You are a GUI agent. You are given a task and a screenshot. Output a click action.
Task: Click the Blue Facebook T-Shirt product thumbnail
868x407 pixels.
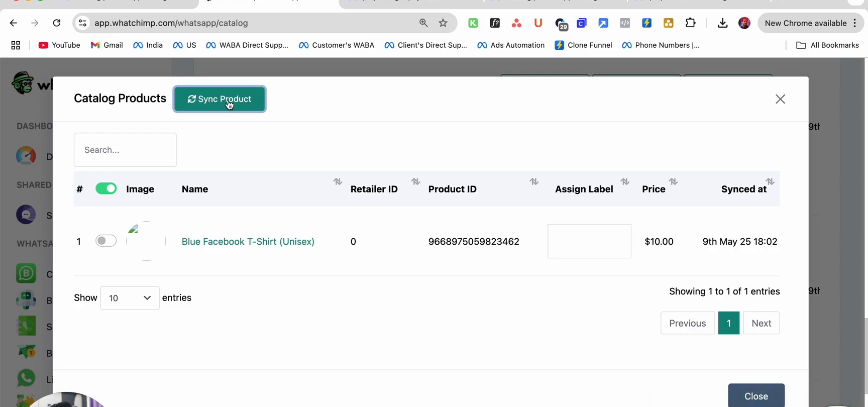146,241
